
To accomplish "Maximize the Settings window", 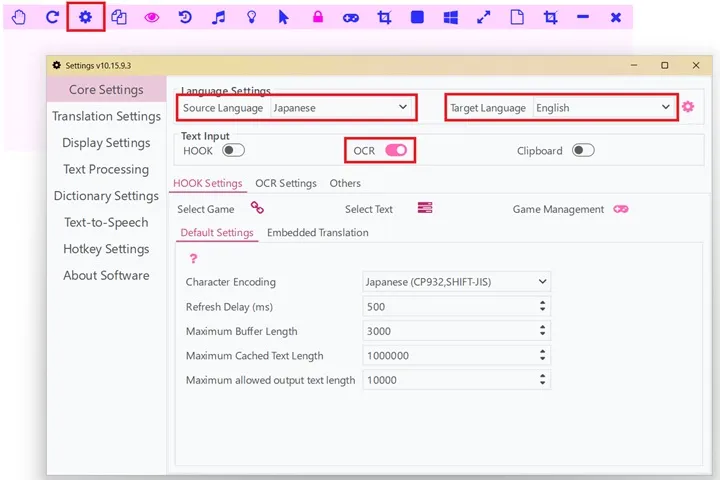I will tap(664, 65).
